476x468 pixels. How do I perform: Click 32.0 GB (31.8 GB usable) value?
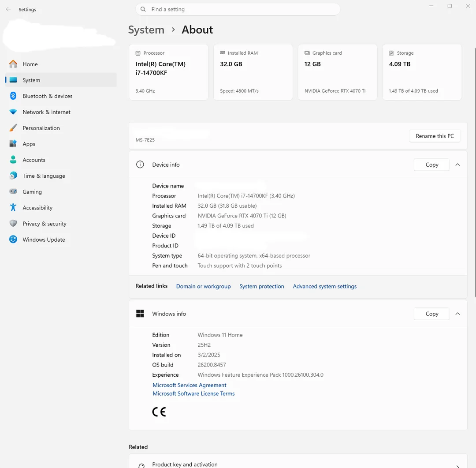tap(227, 206)
